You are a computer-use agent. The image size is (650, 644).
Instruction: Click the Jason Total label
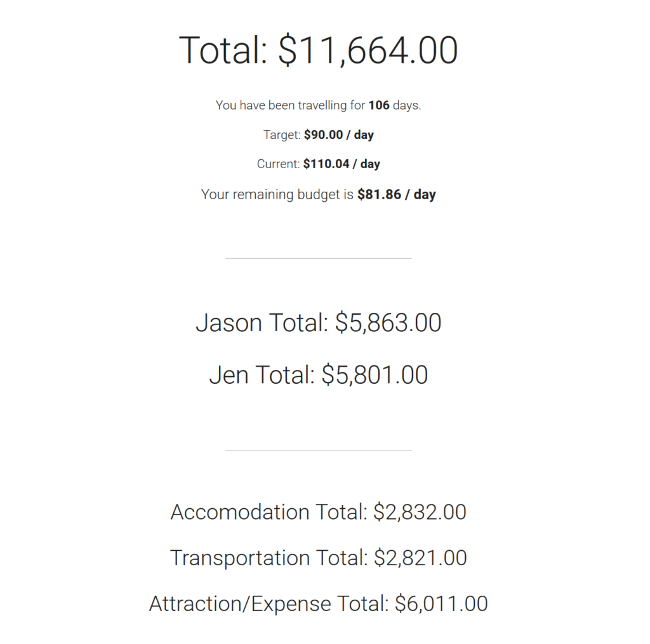point(262,323)
